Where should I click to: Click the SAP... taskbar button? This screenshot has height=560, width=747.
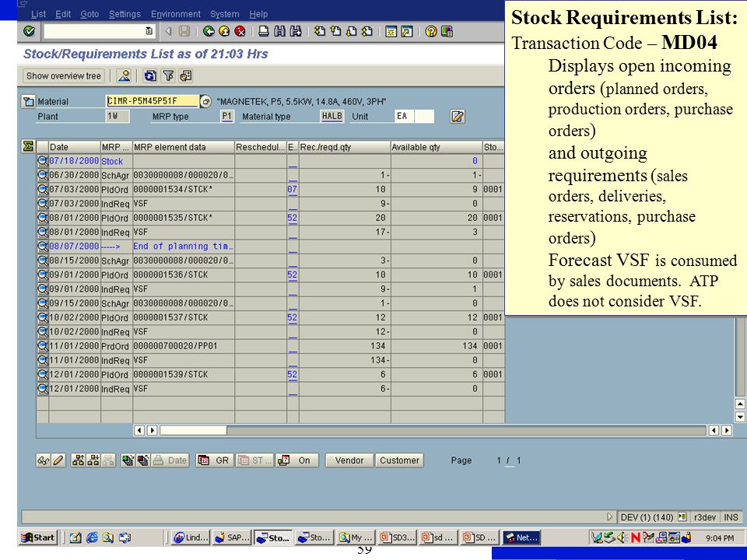232,537
